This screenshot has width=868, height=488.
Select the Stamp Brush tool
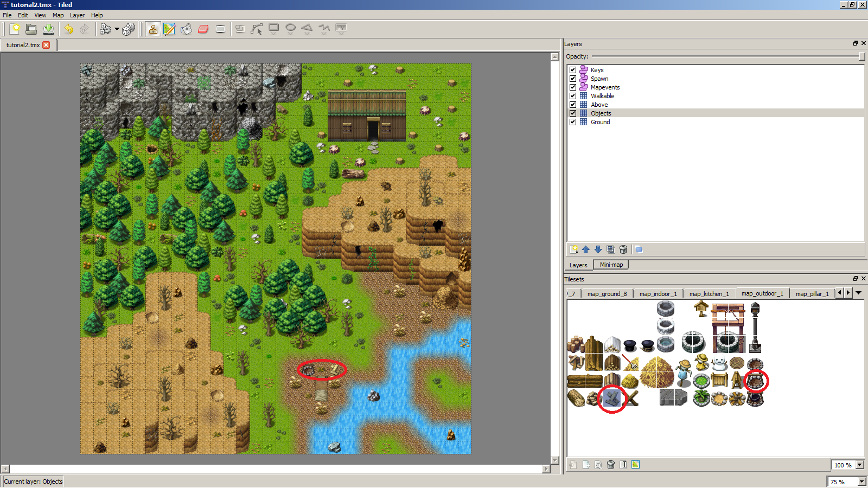pos(153,29)
